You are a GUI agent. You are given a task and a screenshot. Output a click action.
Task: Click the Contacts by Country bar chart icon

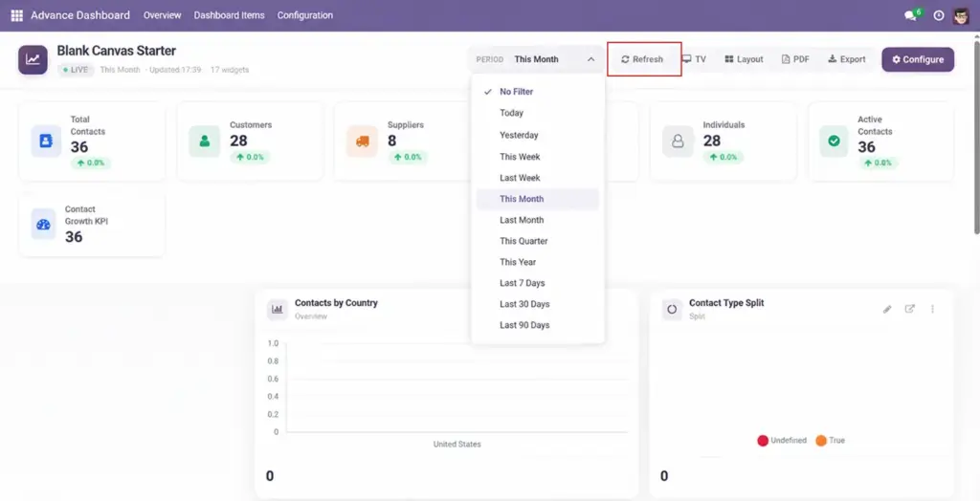277,309
